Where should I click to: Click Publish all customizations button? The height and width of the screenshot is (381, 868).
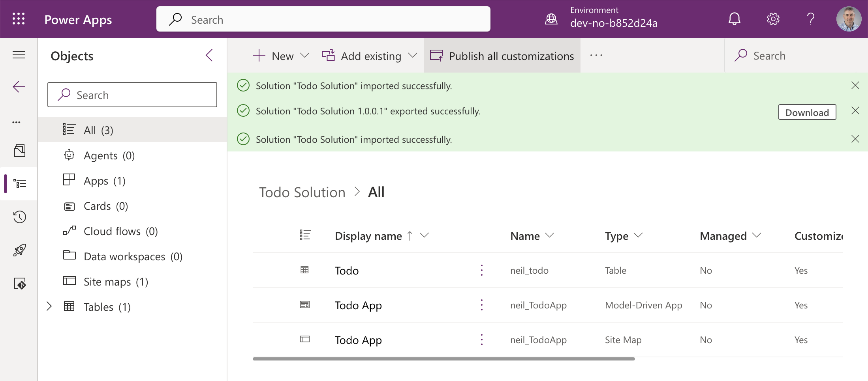click(x=502, y=56)
